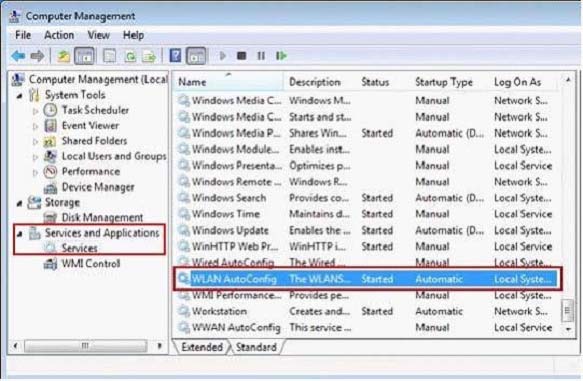
Task: Select Task Scheduler in the tree
Action: point(95,110)
